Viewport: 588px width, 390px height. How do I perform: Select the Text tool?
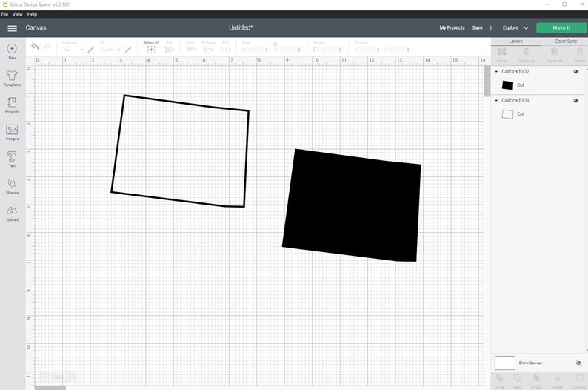pyautogui.click(x=12, y=159)
